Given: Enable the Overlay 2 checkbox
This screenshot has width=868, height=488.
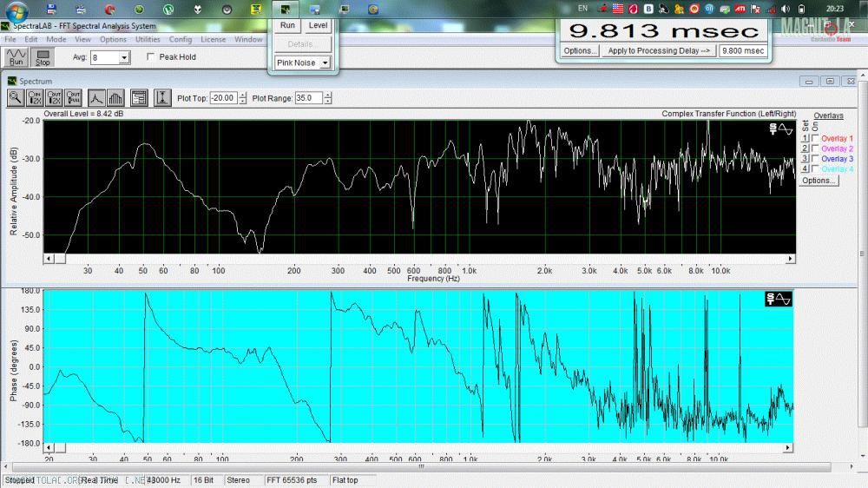Looking at the screenshot, I should point(815,148).
